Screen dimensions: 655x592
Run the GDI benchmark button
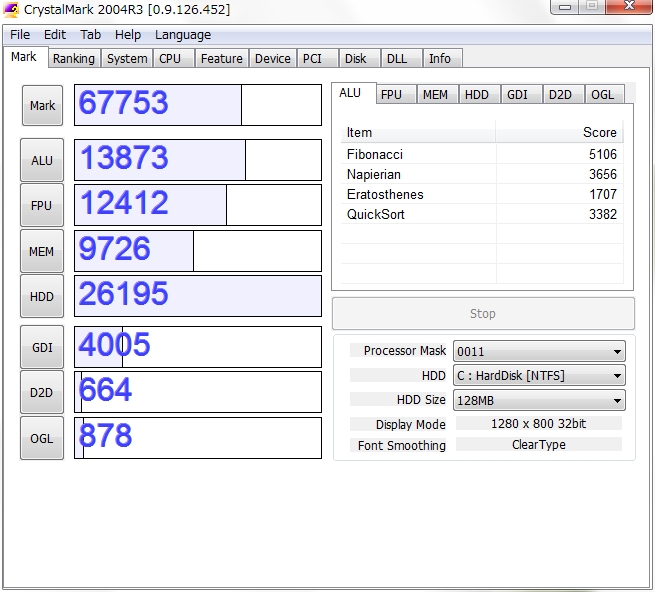[x=42, y=348]
